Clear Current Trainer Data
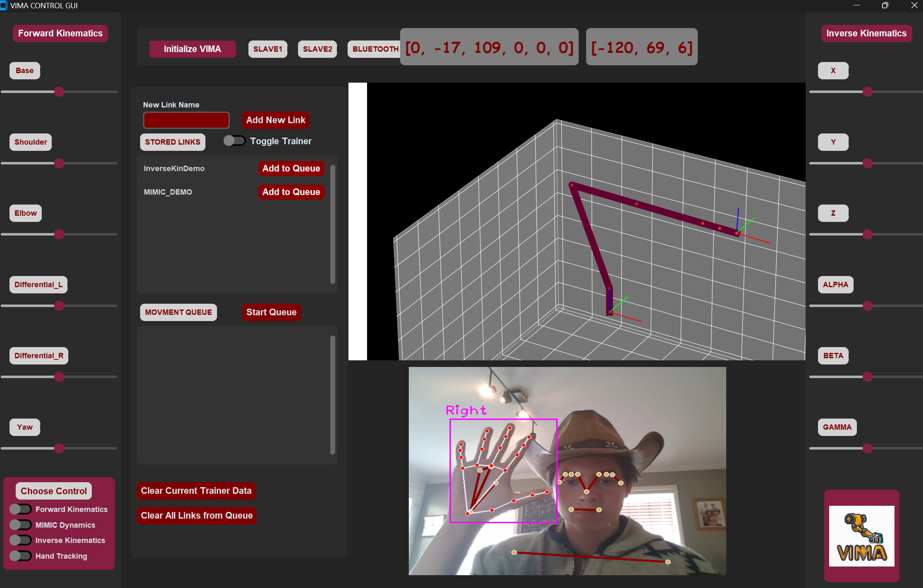 (196, 490)
